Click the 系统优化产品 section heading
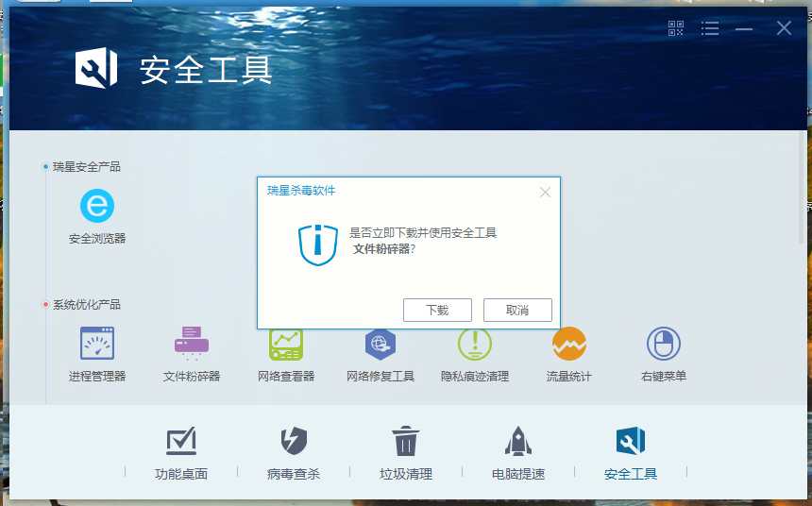812x506 pixels. [x=87, y=305]
